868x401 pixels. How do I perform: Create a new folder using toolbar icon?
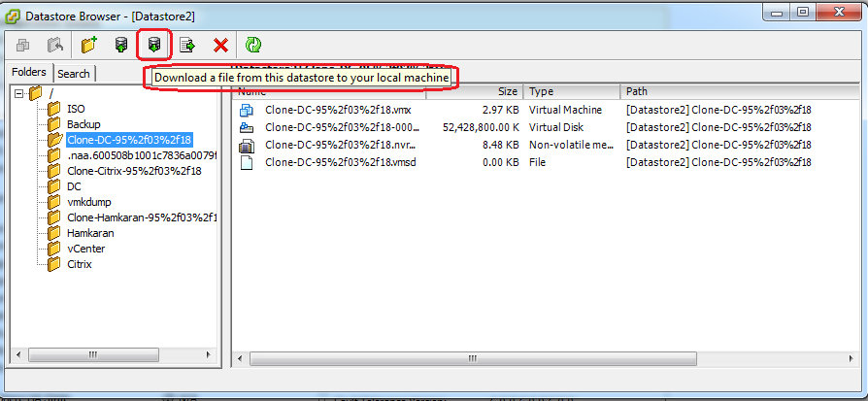tap(88, 46)
